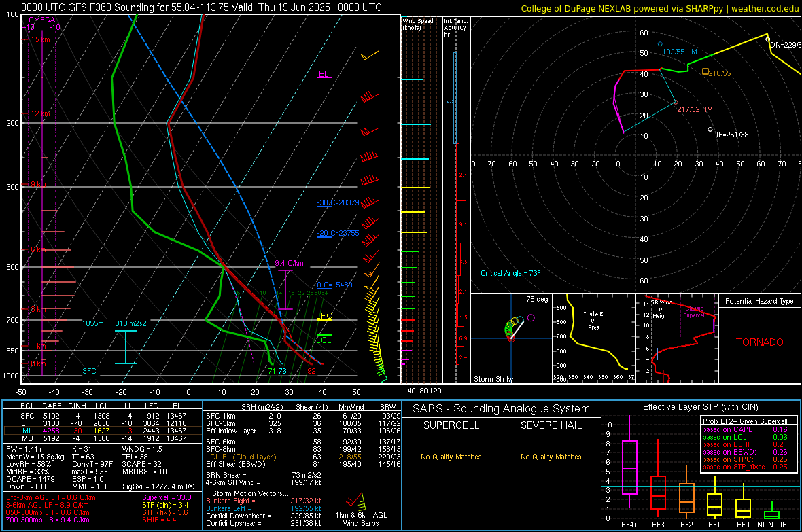Click the Classic Supercell label in SR wind plot

694,312
